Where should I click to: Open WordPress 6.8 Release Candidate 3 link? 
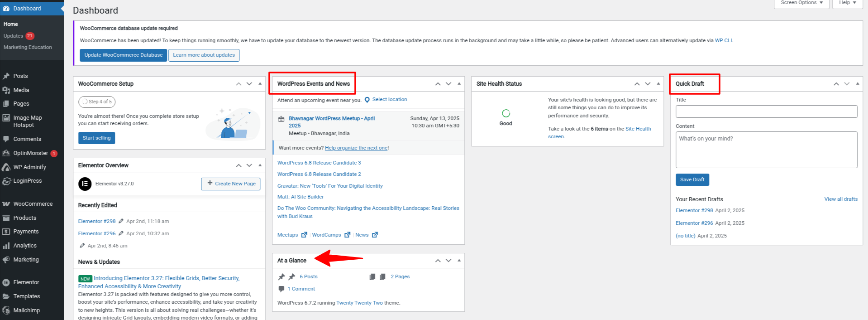click(x=319, y=163)
